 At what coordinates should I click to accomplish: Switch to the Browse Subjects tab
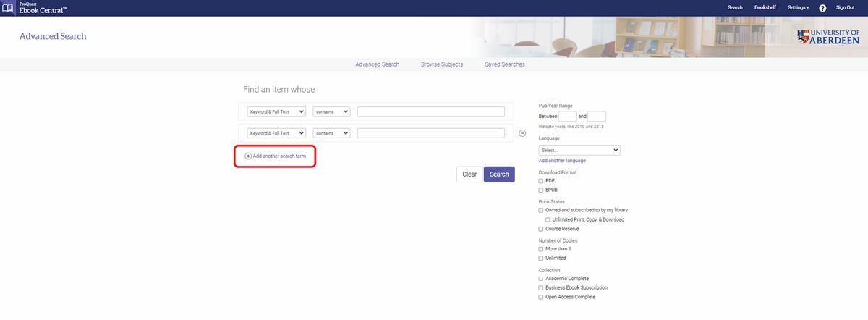442,64
